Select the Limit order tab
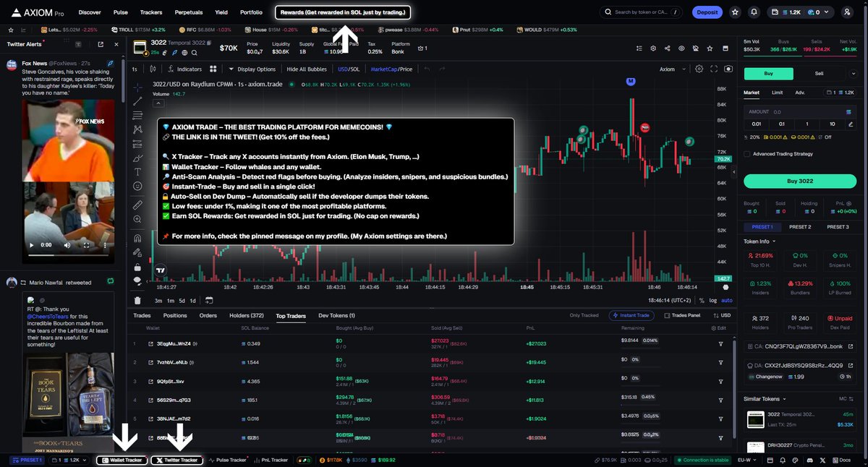The width and height of the screenshot is (868, 467). [x=777, y=93]
